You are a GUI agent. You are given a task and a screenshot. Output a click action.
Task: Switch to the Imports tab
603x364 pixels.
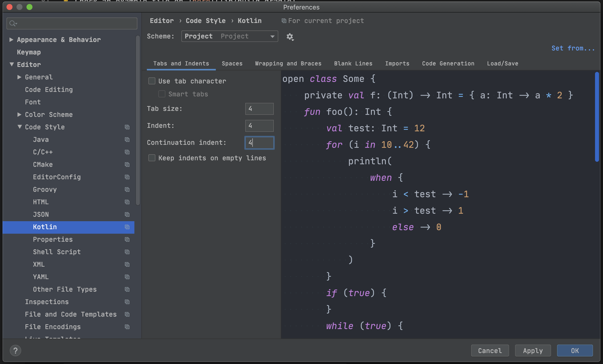pos(397,63)
